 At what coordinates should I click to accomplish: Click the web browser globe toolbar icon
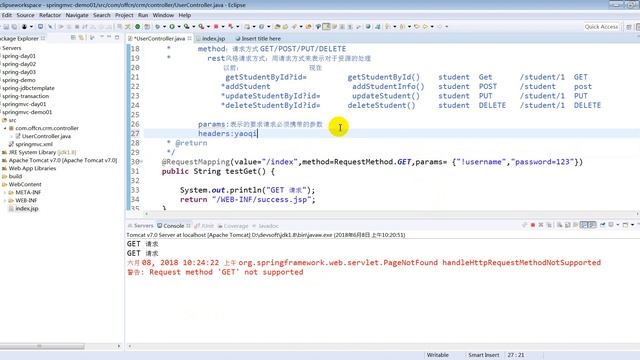pos(368,27)
